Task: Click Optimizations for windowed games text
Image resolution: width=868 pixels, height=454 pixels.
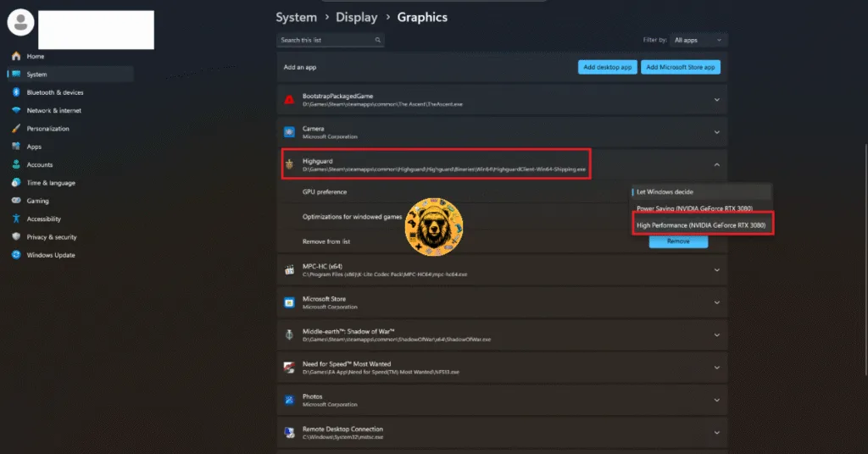Action: pyautogui.click(x=352, y=217)
